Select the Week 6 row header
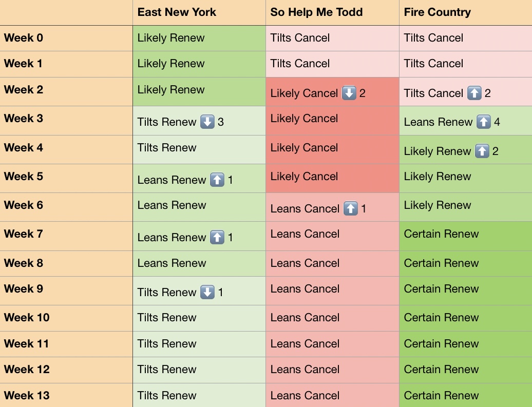532x407 pixels. coord(66,207)
